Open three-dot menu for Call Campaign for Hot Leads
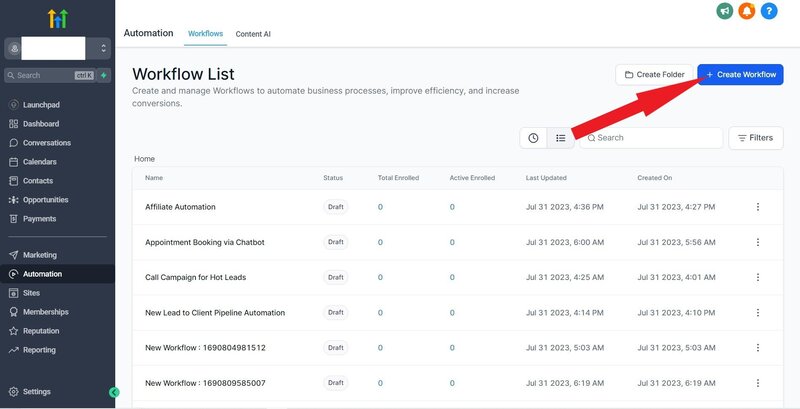 coord(758,277)
